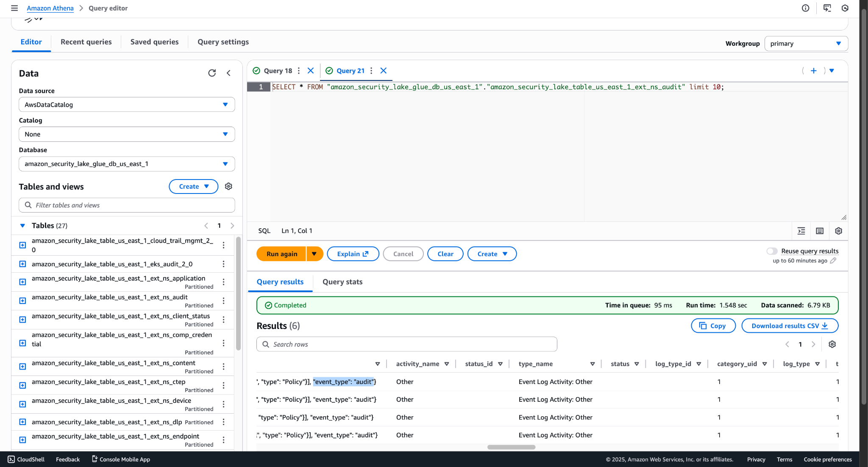
Task: Sort by status_id column
Action: [501, 364]
